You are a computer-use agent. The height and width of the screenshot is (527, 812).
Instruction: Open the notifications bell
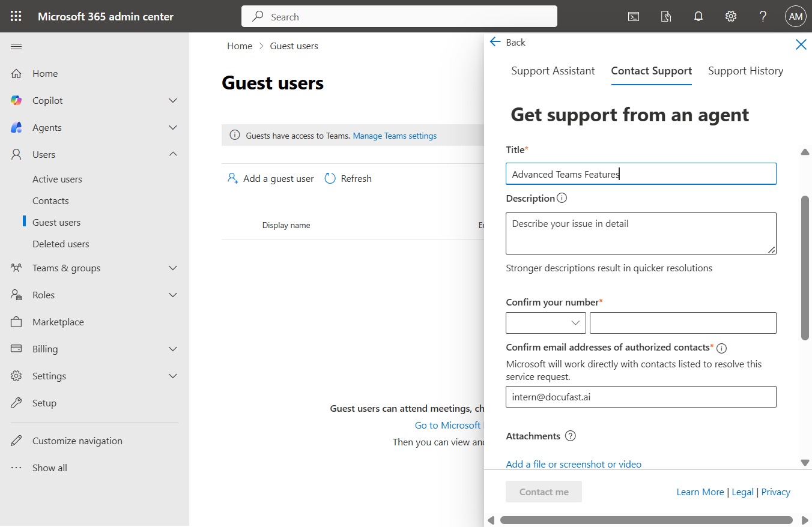[x=698, y=16]
